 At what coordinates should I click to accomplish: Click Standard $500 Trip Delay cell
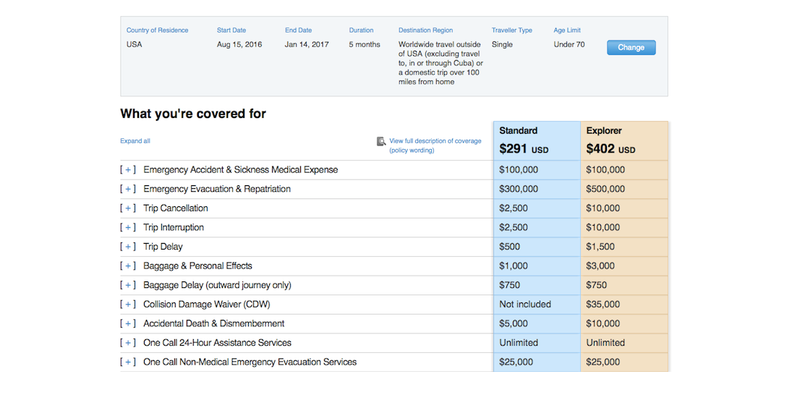point(537,246)
